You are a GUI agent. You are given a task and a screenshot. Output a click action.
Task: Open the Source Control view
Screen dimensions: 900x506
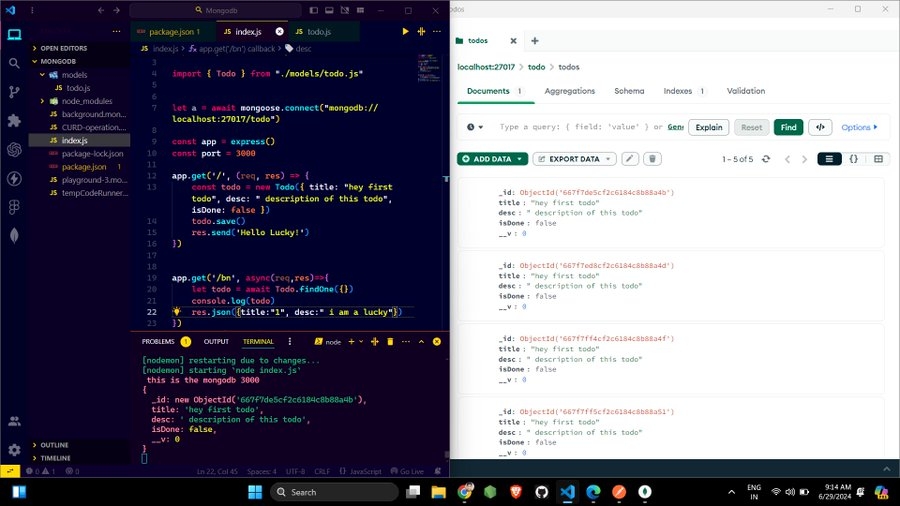click(x=14, y=91)
